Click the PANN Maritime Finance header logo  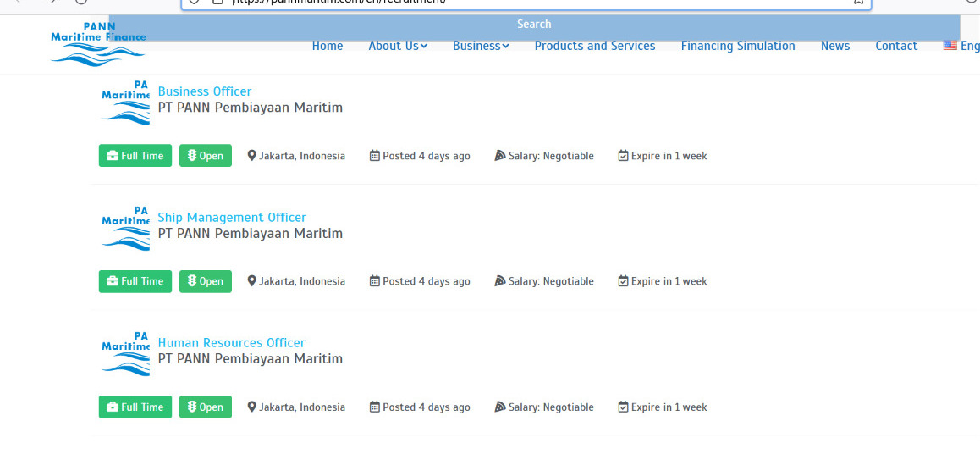97,44
